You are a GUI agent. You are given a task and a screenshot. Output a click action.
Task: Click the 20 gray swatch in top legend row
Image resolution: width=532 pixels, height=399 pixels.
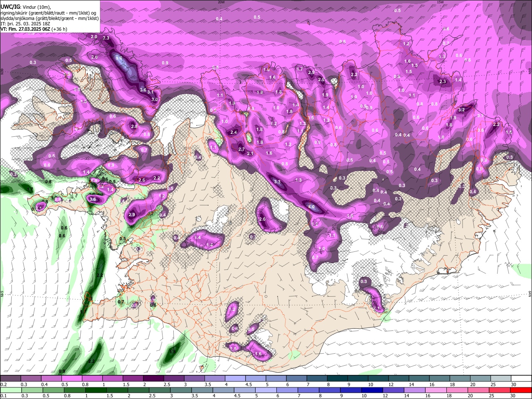tap(480, 379)
